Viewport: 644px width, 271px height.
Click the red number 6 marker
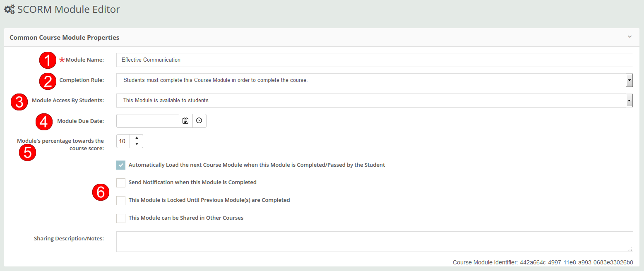(101, 192)
